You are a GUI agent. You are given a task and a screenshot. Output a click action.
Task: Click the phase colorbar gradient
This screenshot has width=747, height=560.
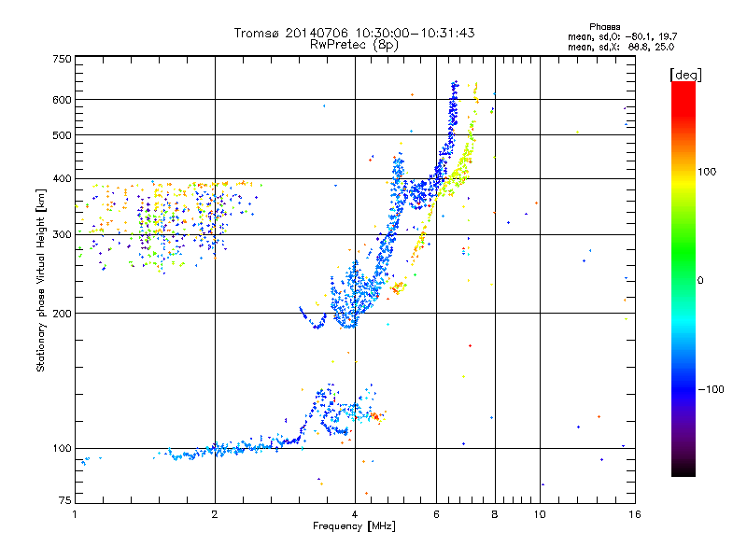(684, 279)
